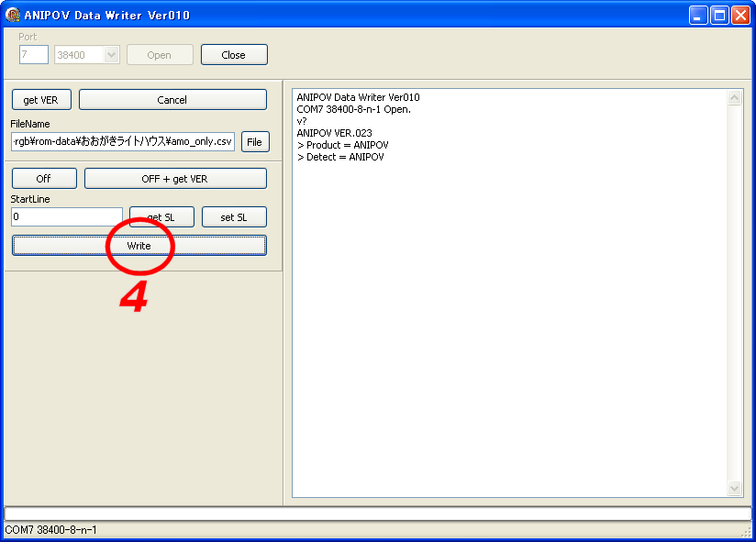The image size is (756, 542).
Task: Click the log scrollbar up arrow
Action: [734, 98]
